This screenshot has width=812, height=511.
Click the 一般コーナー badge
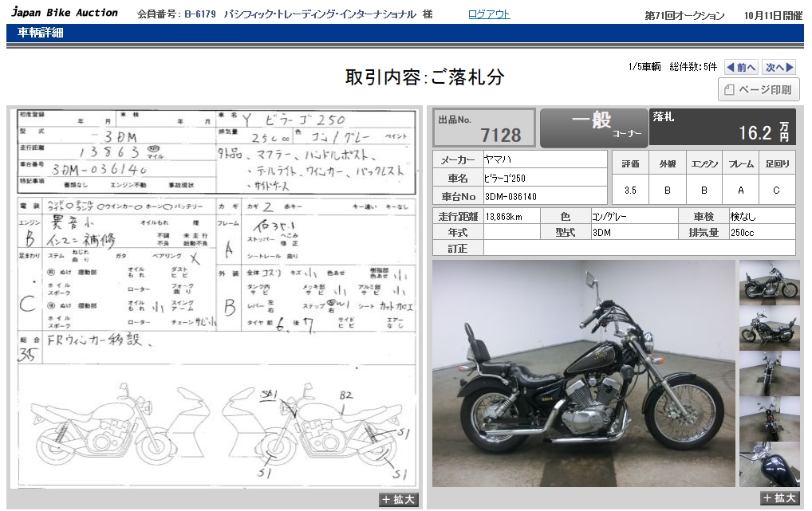point(593,128)
